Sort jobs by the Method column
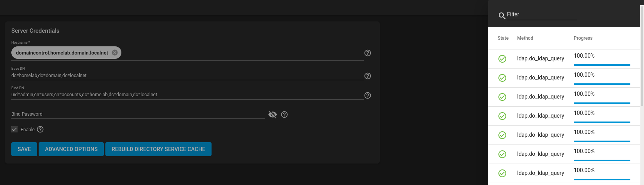 tap(525, 38)
